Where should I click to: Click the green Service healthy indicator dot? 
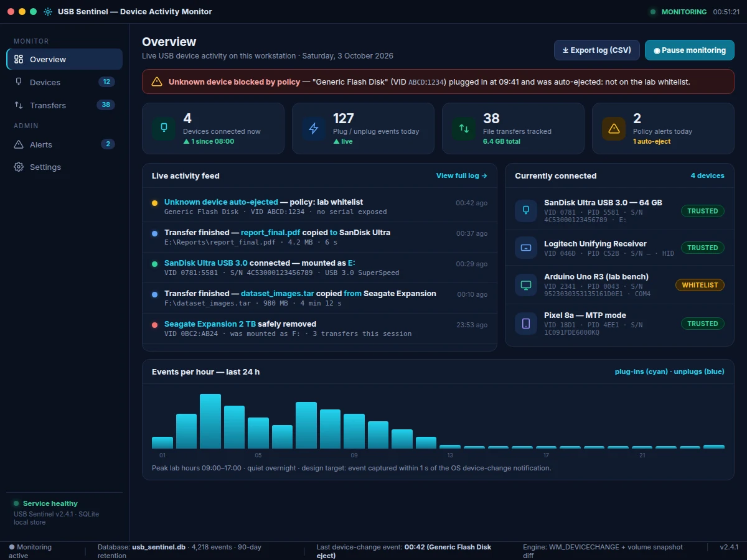coord(16,503)
